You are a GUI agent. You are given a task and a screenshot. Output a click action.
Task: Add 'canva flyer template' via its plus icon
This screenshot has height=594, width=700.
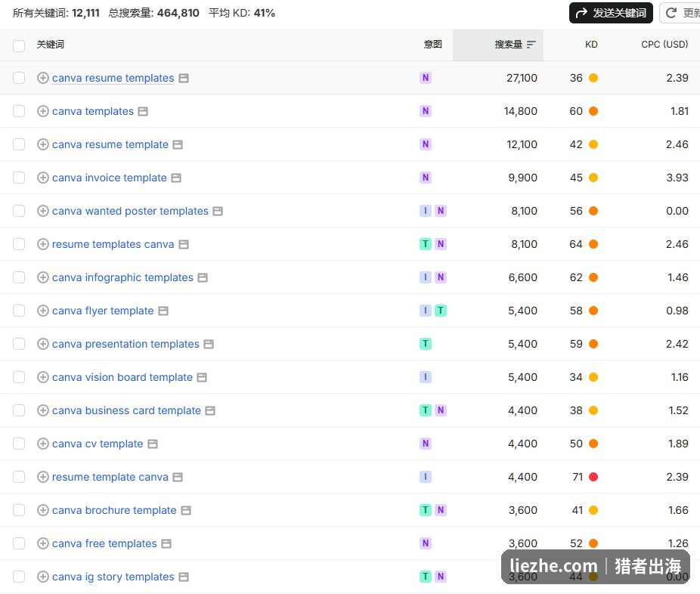coord(43,311)
